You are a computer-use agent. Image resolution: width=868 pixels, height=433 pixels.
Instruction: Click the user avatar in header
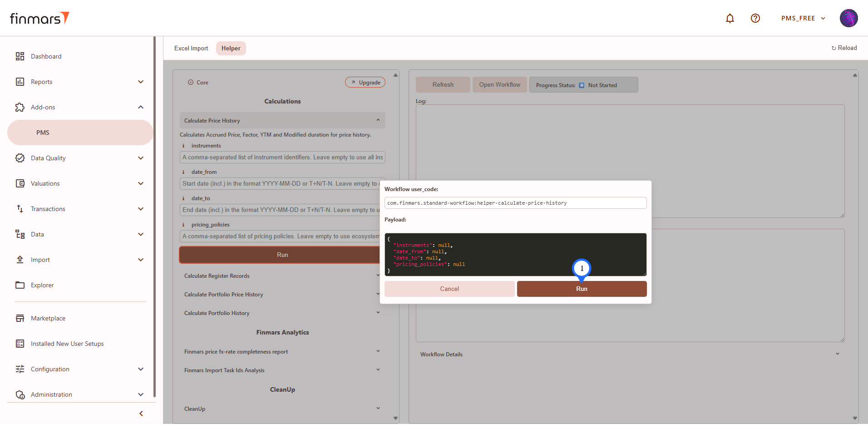[x=848, y=18]
